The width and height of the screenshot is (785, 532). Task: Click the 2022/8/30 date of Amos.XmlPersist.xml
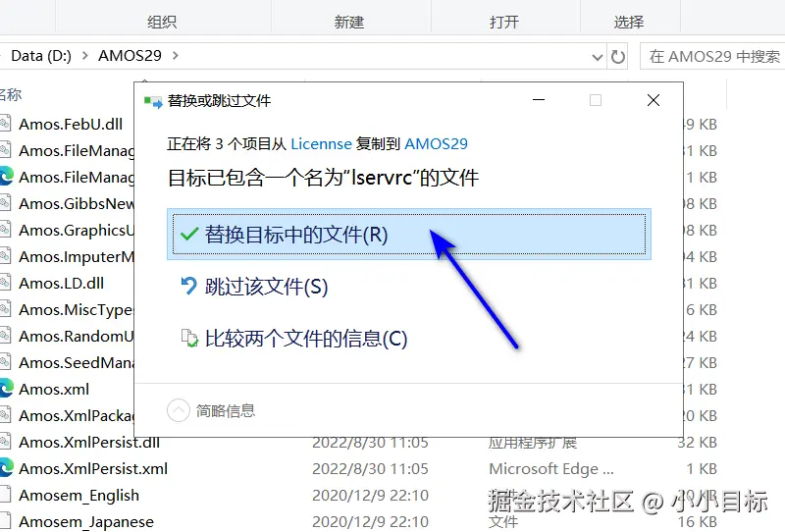(370, 469)
